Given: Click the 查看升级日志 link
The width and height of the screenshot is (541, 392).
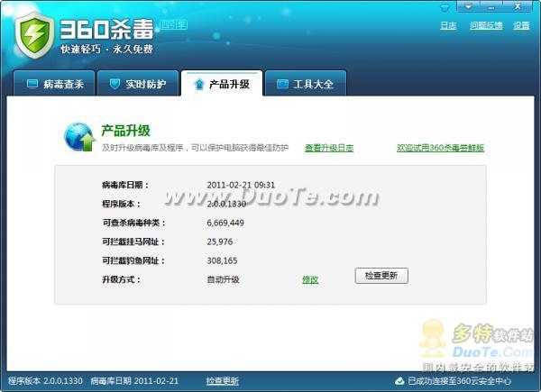Looking at the screenshot, I should click(x=329, y=148).
